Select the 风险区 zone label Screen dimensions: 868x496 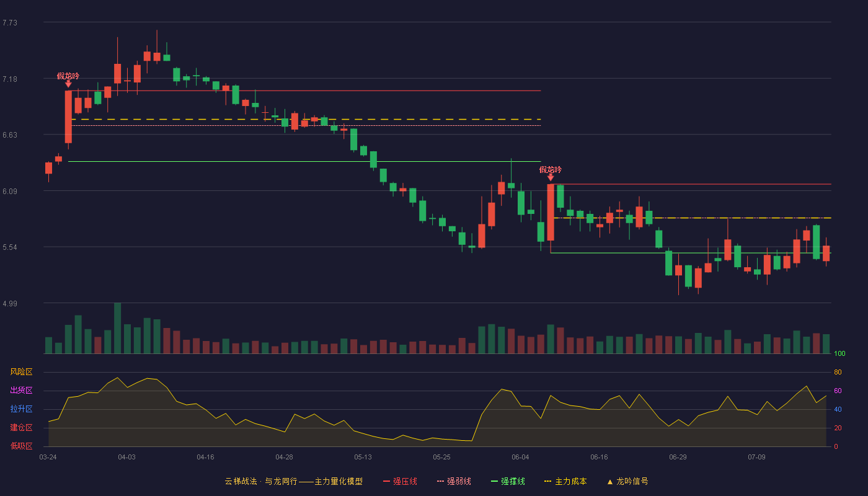click(21, 372)
